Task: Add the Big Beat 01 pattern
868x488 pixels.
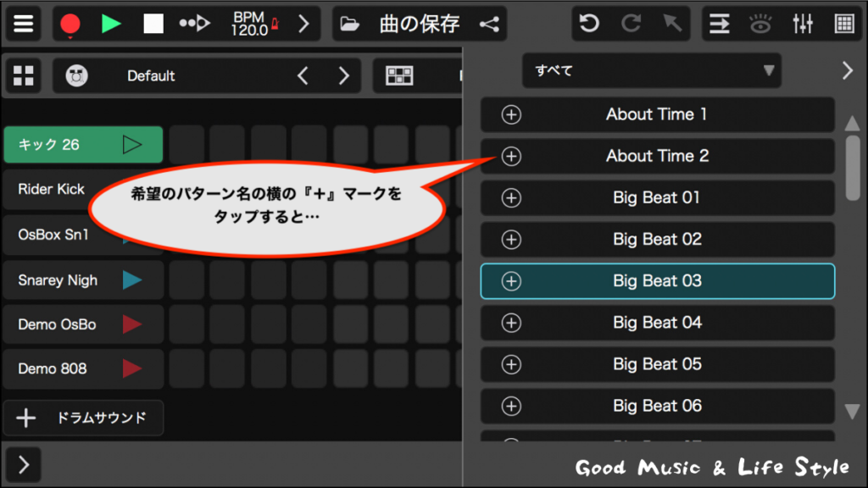Action: coord(511,198)
